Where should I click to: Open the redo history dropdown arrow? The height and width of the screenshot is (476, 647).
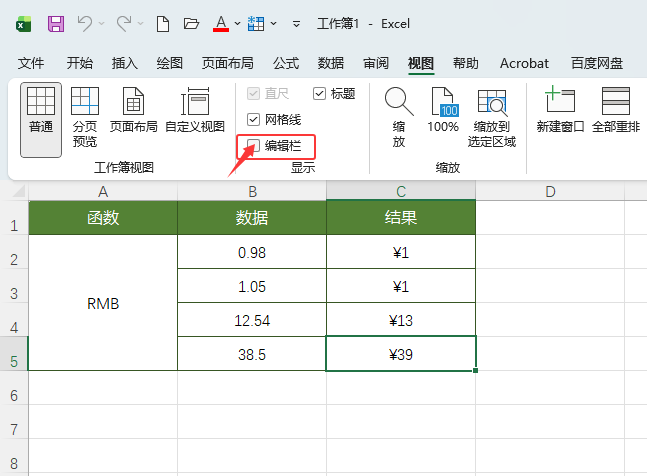[140, 24]
